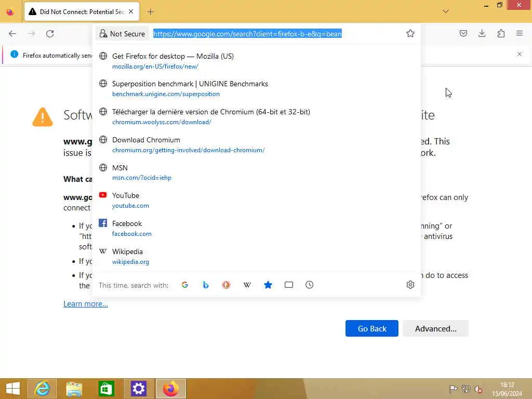The height and width of the screenshot is (399, 532).
Task: Reload the current page
Action: [50, 34]
